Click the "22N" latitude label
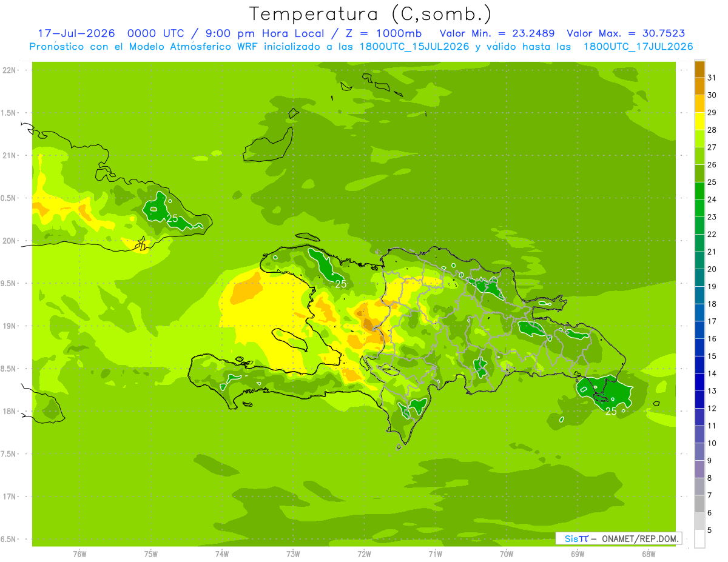Image resolution: width=728 pixels, height=562 pixels. pyautogui.click(x=9, y=70)
